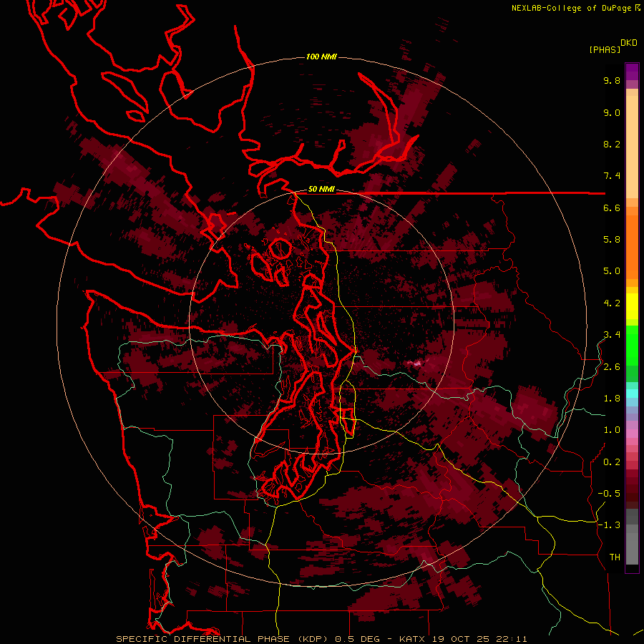Select the -0.5 legend value

click(x=609, y=494)
